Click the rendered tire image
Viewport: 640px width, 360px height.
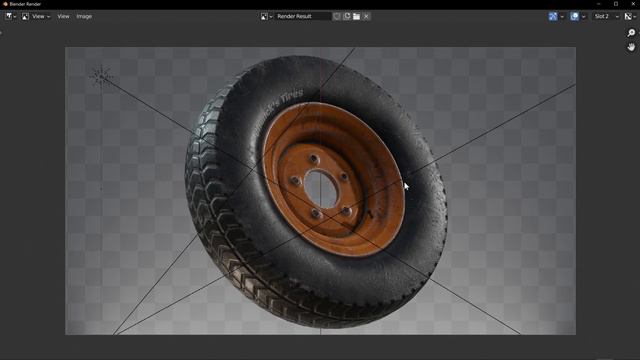point(320,191)
